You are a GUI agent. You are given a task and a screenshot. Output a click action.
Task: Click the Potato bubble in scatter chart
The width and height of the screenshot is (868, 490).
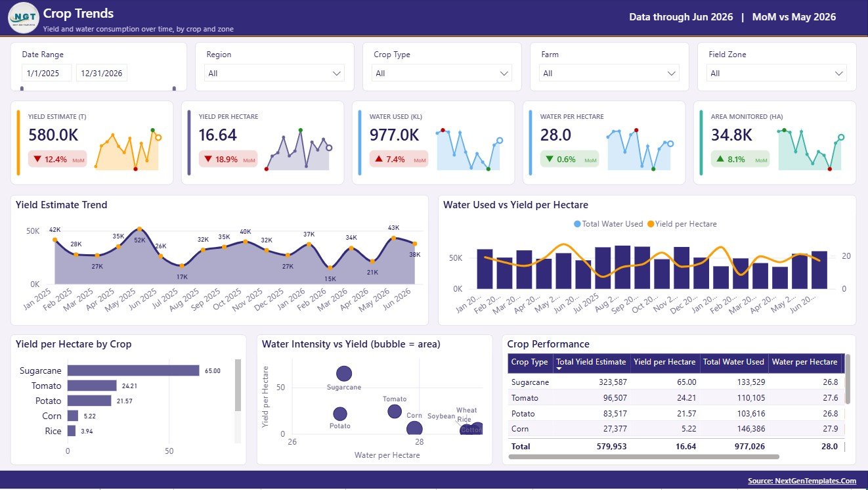pos(339,414)
